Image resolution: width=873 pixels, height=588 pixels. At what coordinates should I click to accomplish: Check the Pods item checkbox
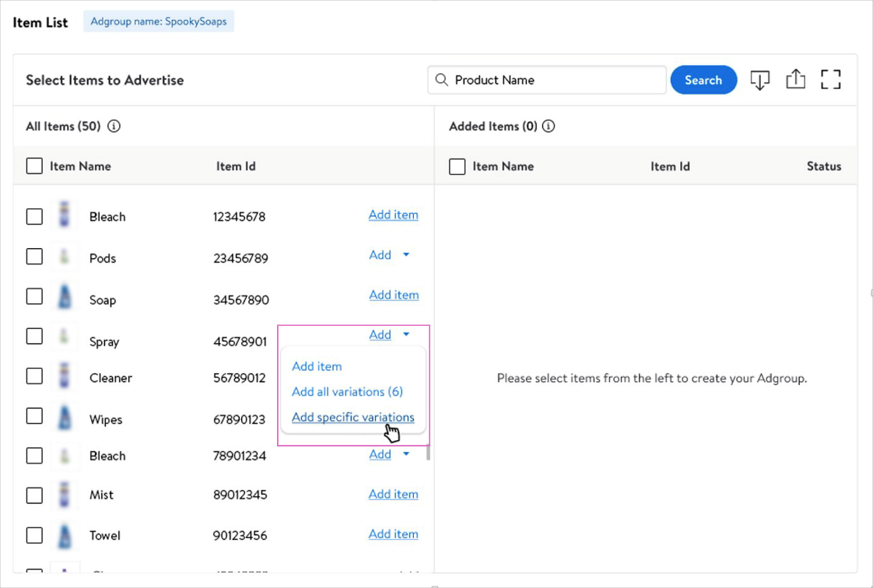(x=34, y=257)
